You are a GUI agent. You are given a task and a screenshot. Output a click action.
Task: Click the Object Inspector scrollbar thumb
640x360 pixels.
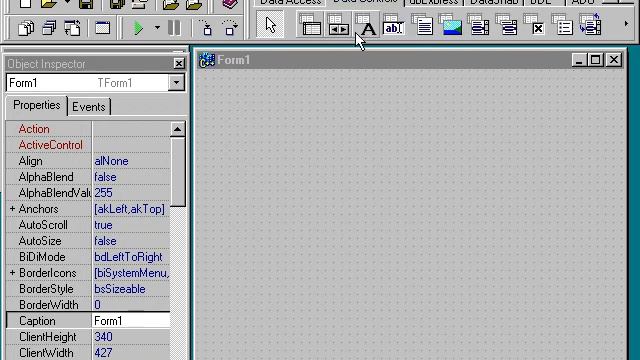coord(178,172)
